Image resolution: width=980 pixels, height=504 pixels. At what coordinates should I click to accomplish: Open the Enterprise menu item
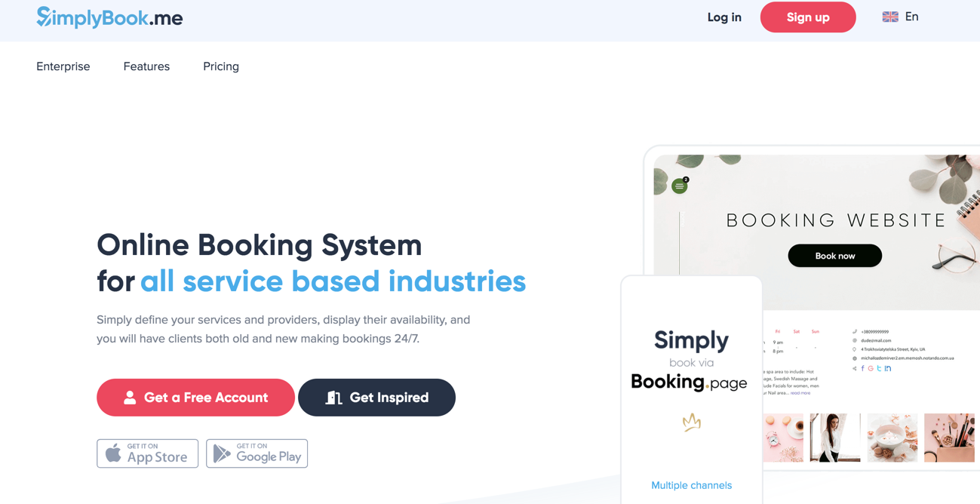[63, 66]
